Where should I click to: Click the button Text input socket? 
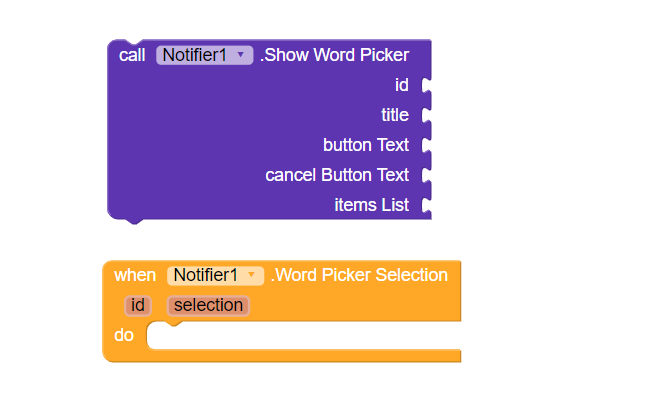pos(427,145)
